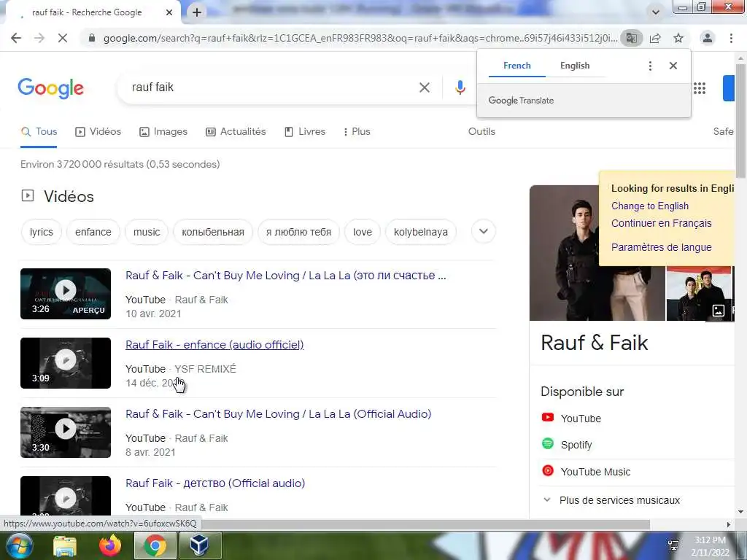
Task: Open YouTube Music under Disponible sur
Action: (x=587, y=472)
